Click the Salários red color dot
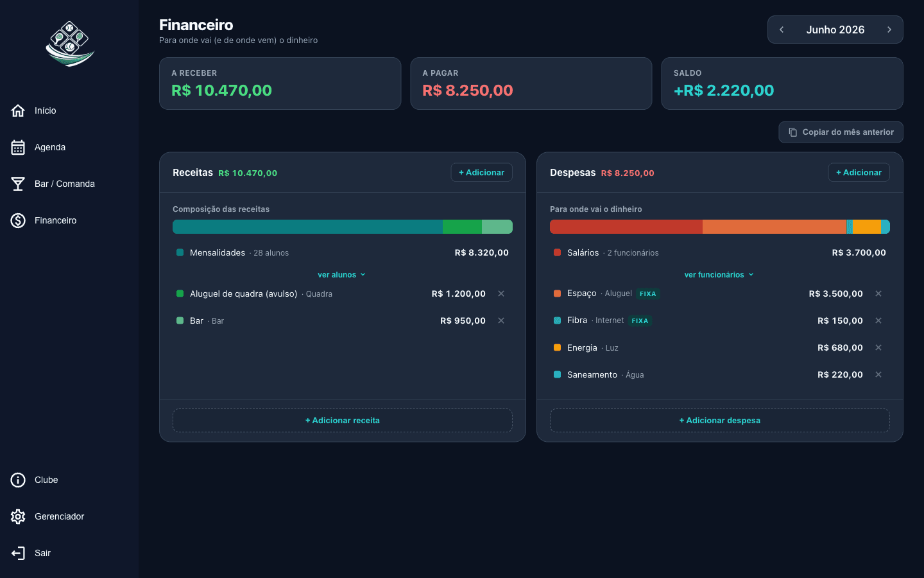The image size is (924, 578). tap(558, 252)
